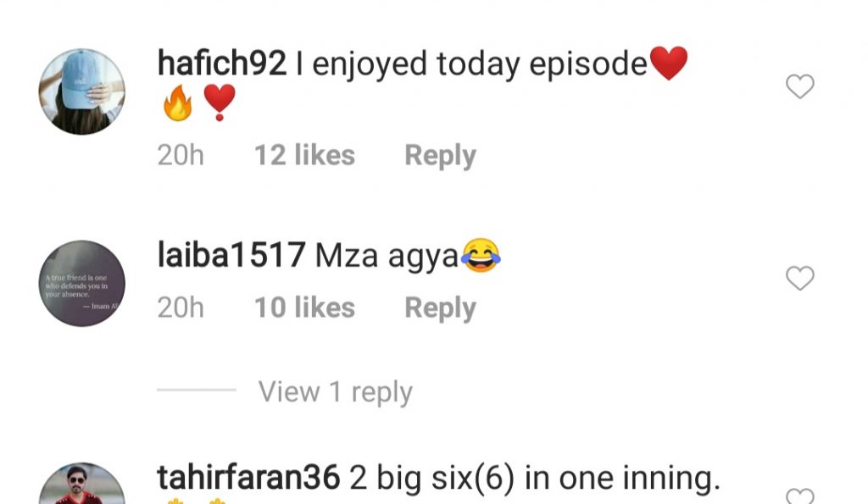Show the 12 likes list
The image size is (868, 504).
(304, 155)
